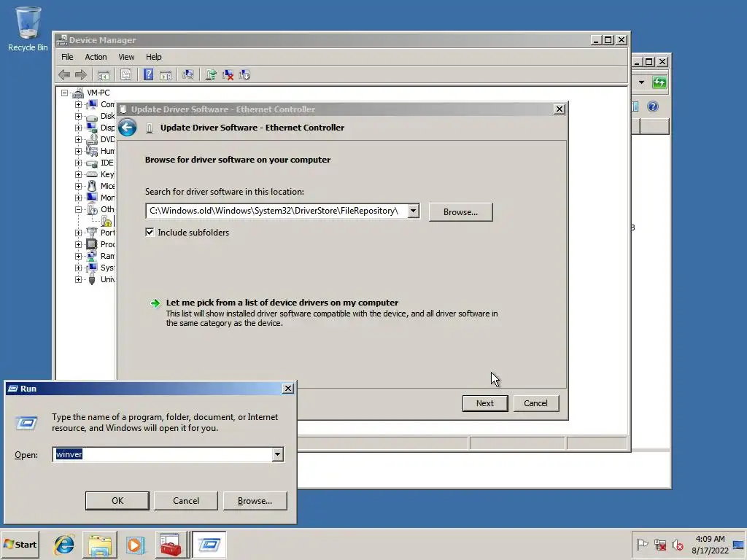Screen dimensions: 747x560
Task: Open the Action menu in Device Manager
Action: click(96, 57)
